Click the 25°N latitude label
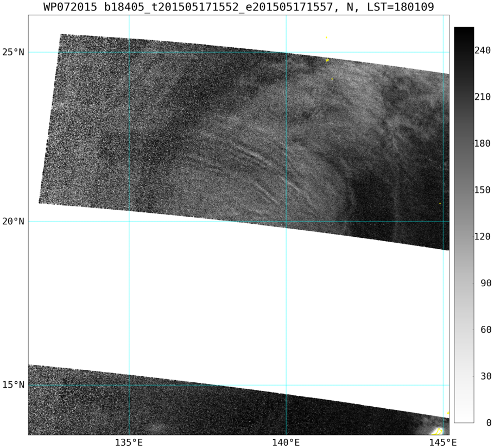Image resolution: width=494 pixels, height=448 pixels. [13, 52]
